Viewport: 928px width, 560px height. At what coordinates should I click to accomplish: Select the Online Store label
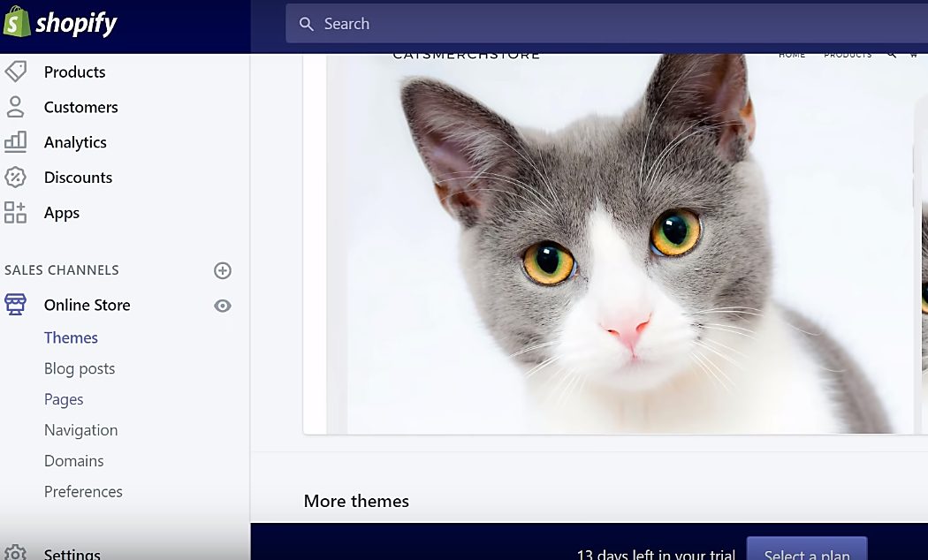pos(87,305)
